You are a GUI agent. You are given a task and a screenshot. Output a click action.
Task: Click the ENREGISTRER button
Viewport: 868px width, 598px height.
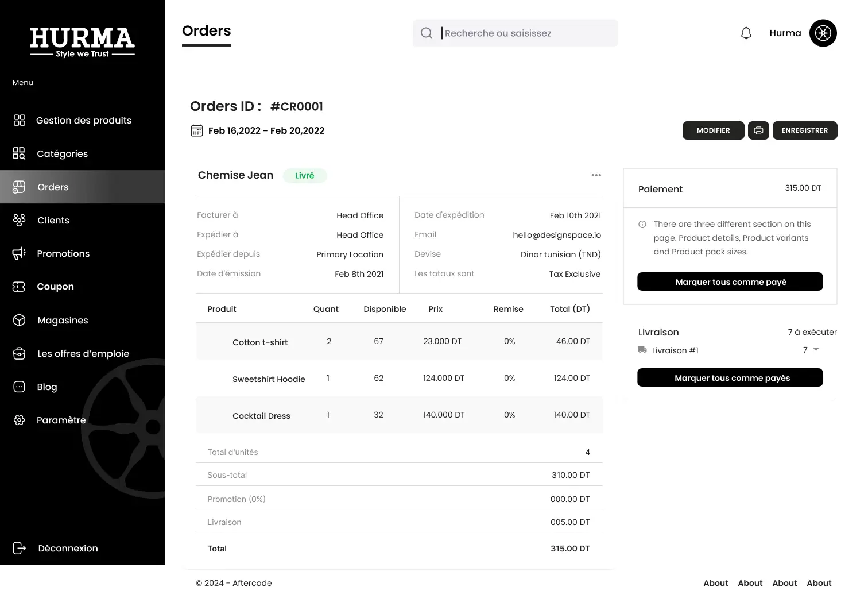tap(804, 130)
